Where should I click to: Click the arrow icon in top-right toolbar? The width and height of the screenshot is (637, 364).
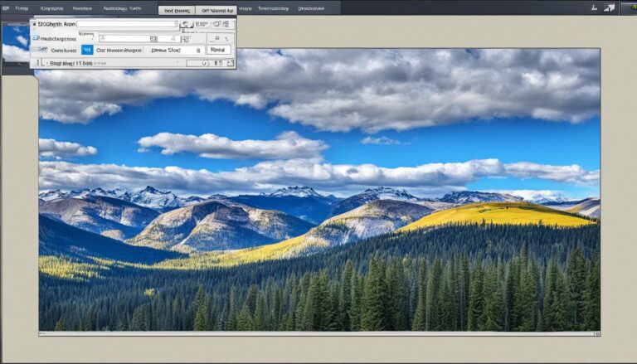[x=610, y=7]
